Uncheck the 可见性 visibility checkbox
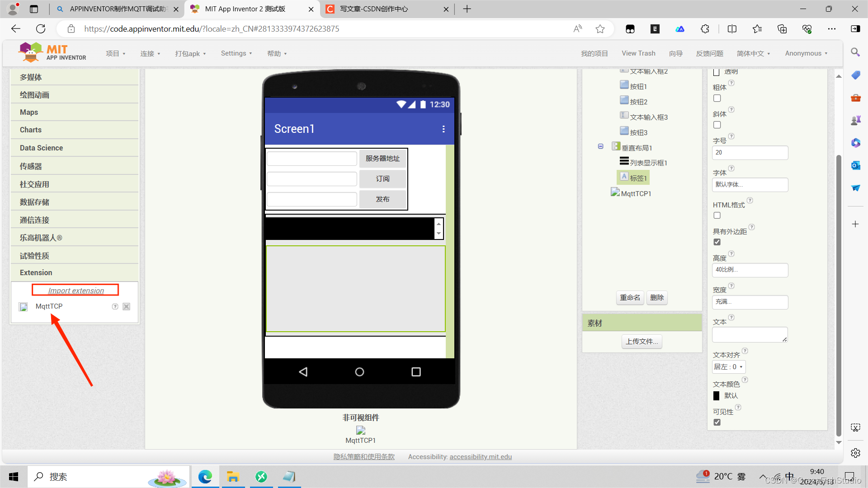 (x=717, y=422)
